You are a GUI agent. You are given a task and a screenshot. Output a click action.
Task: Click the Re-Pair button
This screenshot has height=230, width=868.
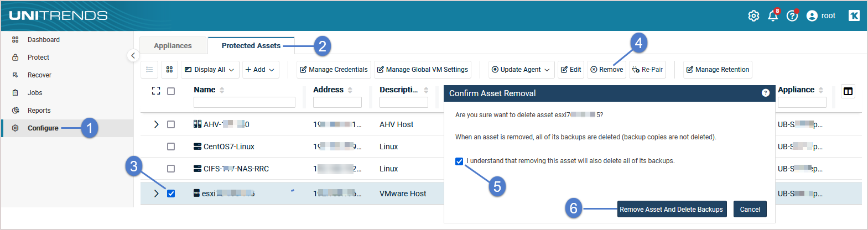[x=647, y=70]
